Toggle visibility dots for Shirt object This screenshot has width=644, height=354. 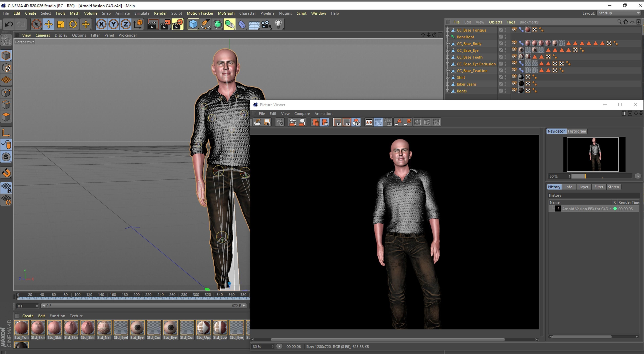(505, 77)
